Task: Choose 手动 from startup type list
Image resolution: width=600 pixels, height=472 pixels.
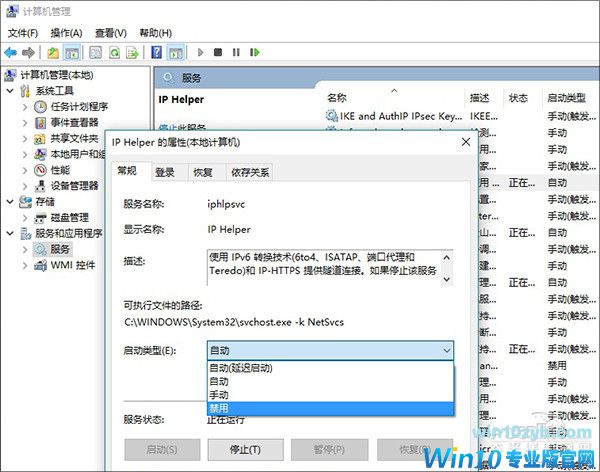Action: [x=330, y=395]
